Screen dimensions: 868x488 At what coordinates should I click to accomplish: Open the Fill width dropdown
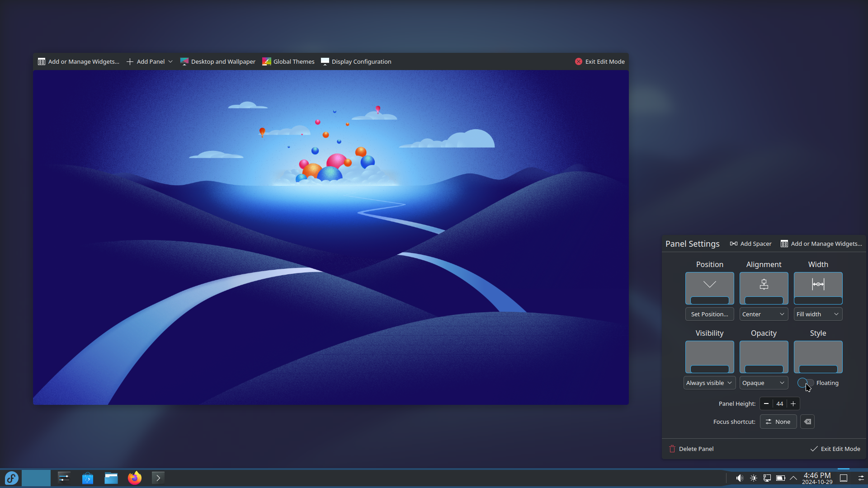818,314
